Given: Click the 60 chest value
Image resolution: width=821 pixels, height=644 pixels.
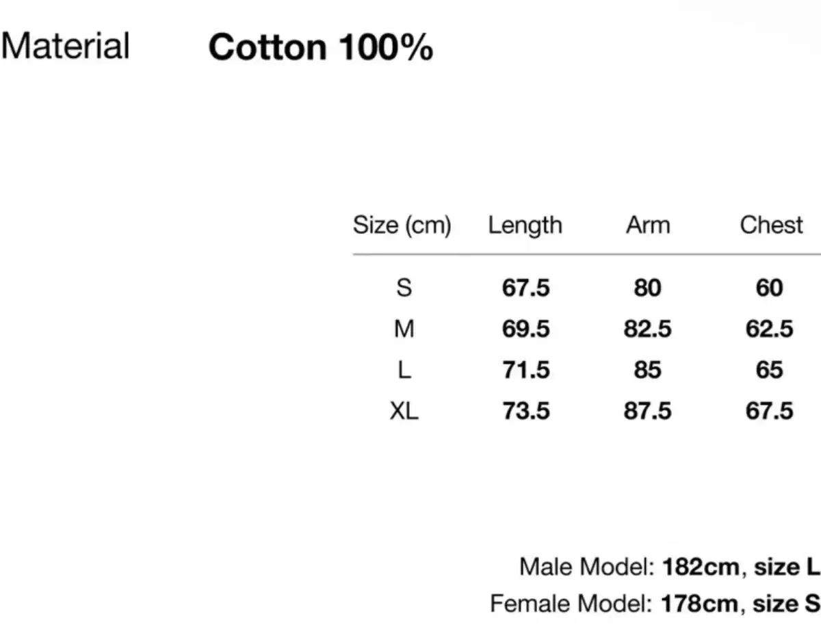Looking at the screenshot, I should click(x=769, y=288).
